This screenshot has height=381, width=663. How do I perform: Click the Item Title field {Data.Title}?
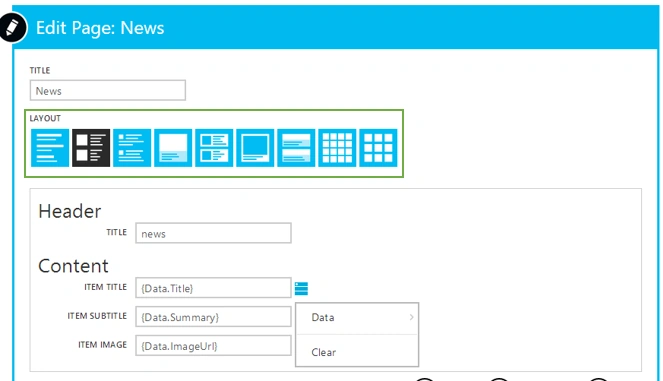pyautogui.click(x=213, y=288)
